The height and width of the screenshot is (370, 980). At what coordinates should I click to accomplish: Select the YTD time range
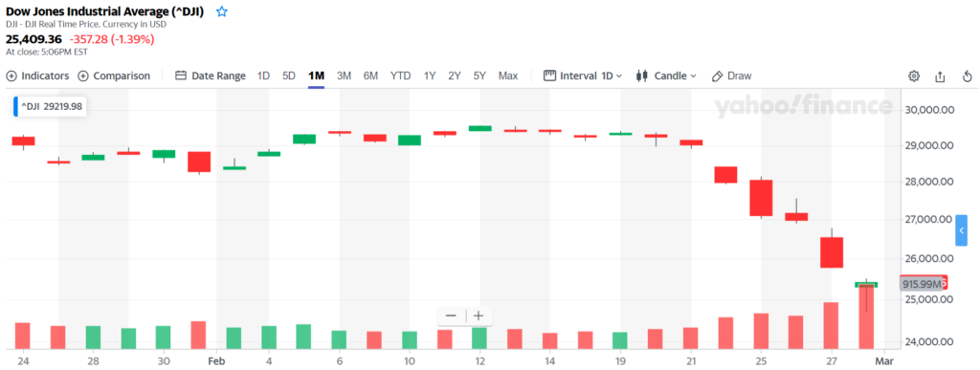pyautogui.click(x=401, y=76)
